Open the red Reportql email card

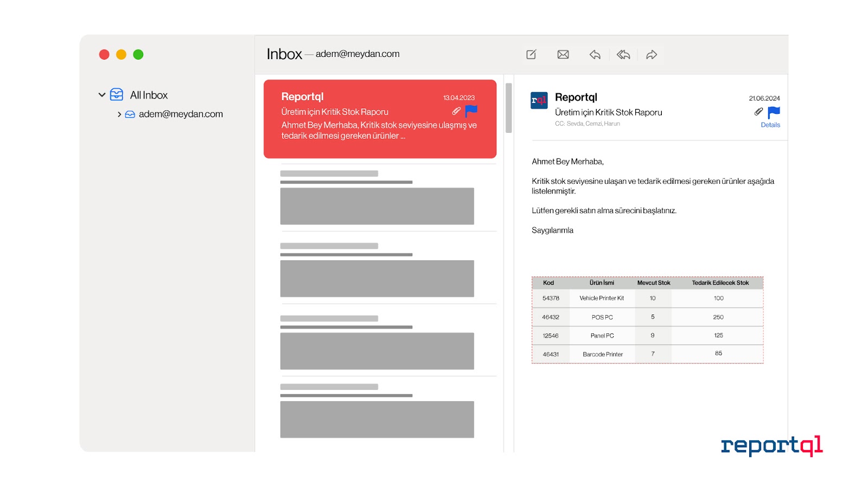pyautogui.click(x=380, y=119)
